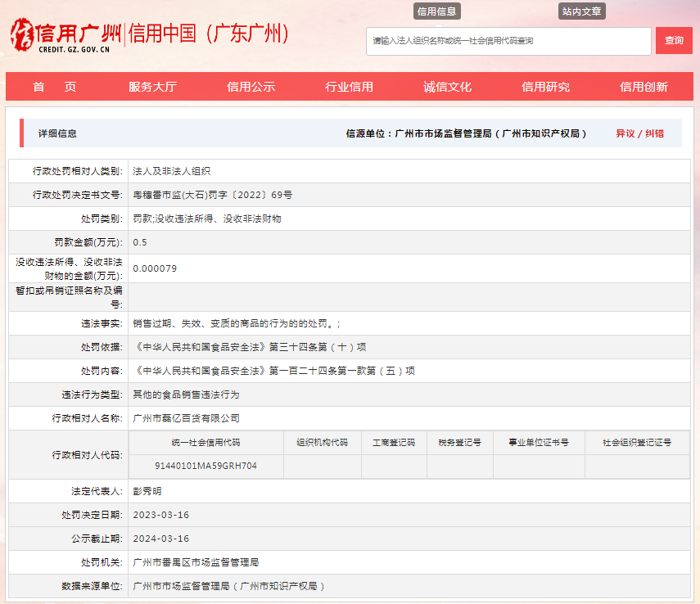The height and width of the screenshot is (604, 700).
Task: Select the 站内文章 search tab
Action: click(x=582, y=11)
